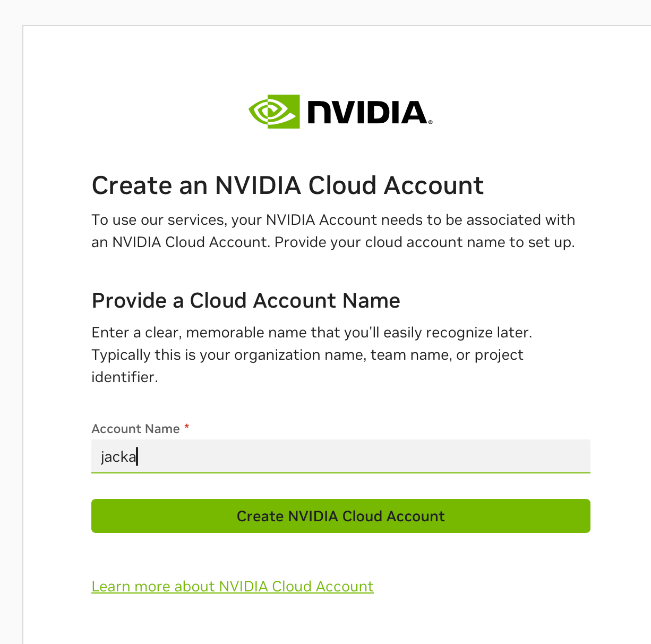Click the word "Create" on the green button

(x=260, y=516)
